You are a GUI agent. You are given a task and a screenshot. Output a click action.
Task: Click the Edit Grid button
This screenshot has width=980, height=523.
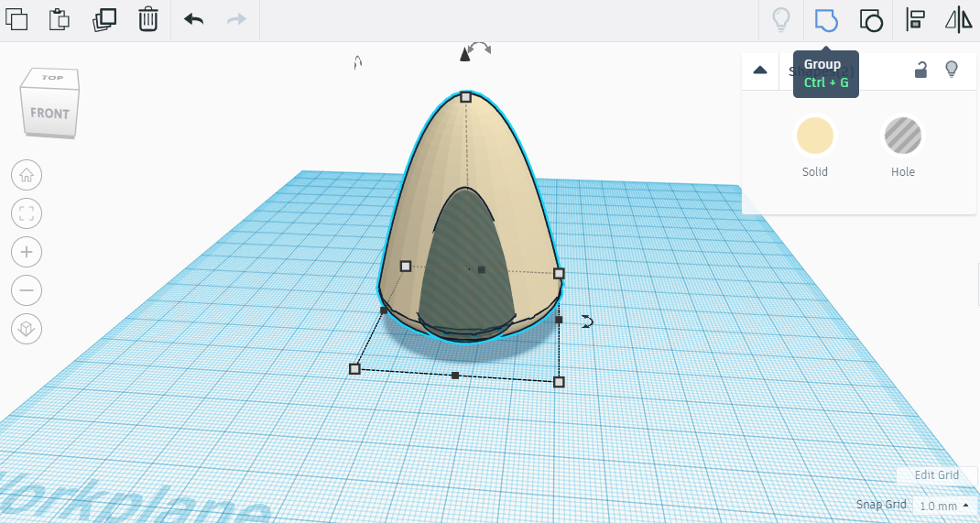click(x=936, y=474)
